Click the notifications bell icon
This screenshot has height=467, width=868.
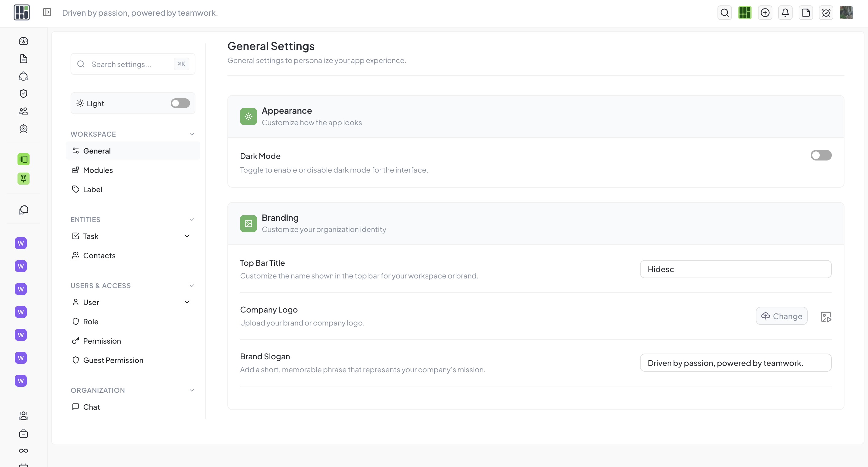point(785,13)
